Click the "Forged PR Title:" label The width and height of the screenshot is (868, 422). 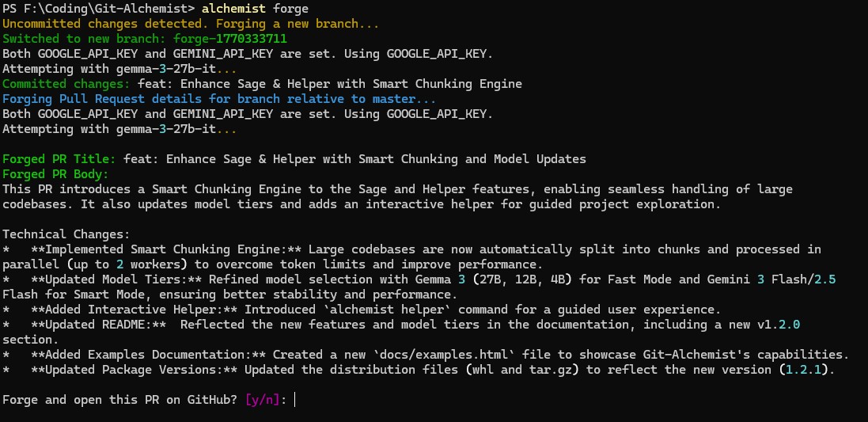click(x=60, y=159)
